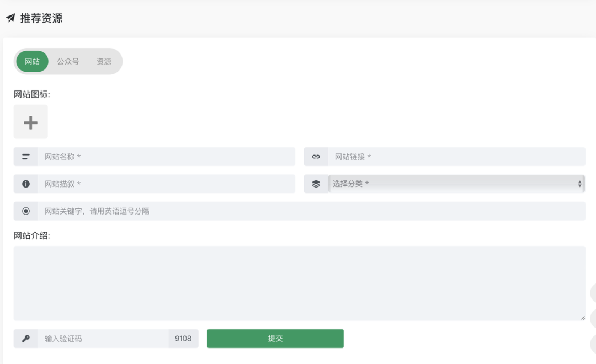Click the plus icon to upload website icon
Screen dimensions: 596x364
pos(31,122)
